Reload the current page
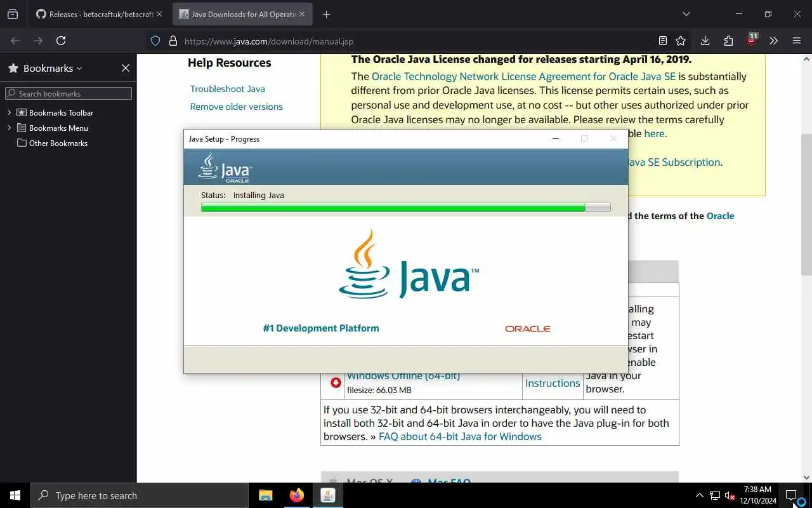This screenshot has width=812, height=508. (x=61, y=41)
